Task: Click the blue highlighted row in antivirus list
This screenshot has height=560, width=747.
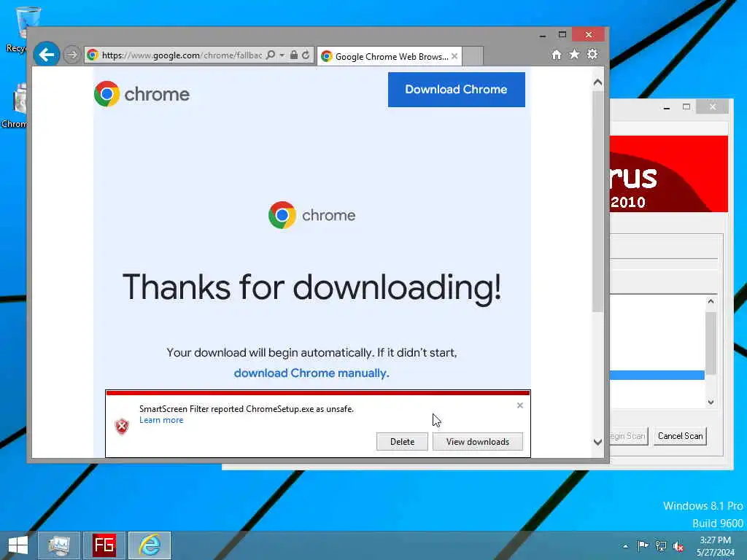Action: (657, 375)
